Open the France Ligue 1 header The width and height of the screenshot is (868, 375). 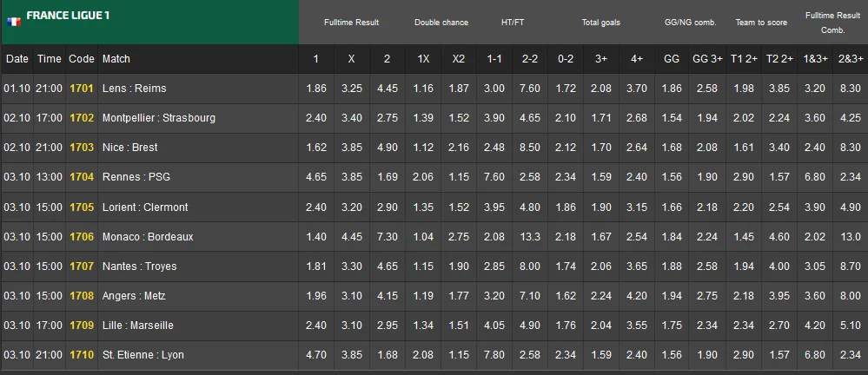click(68, 16)
